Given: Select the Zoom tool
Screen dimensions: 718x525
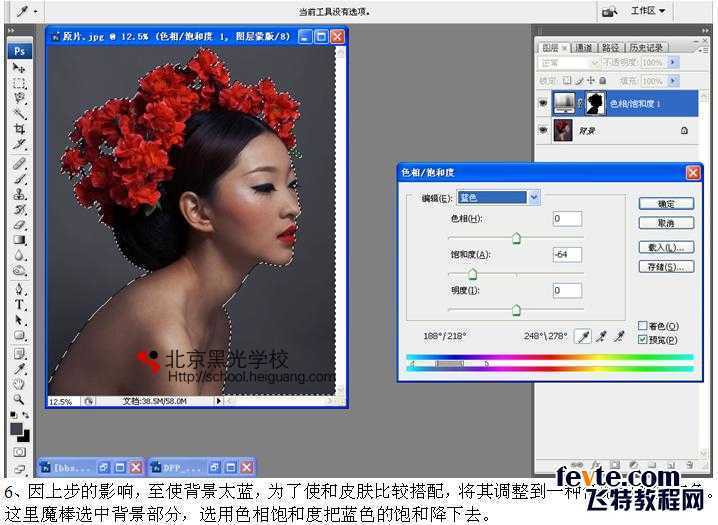Looking at the screenshot, I should tap(19, 399).
